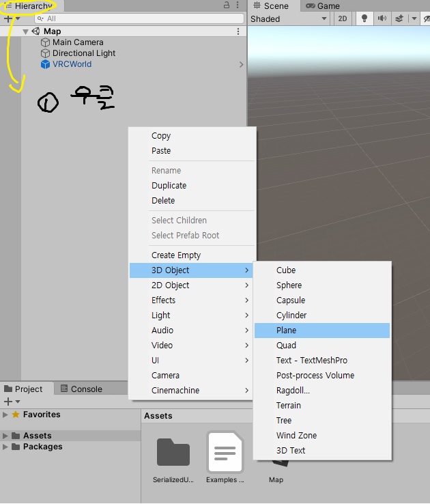Click the Hierarchy plus add button
This screenshot has width=430, height=504.
[8, 18]
